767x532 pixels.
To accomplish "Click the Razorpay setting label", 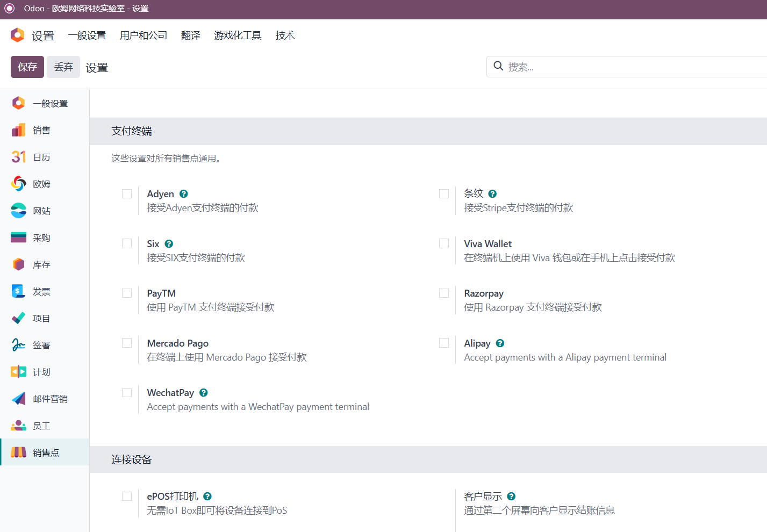I will click(484, 293).
